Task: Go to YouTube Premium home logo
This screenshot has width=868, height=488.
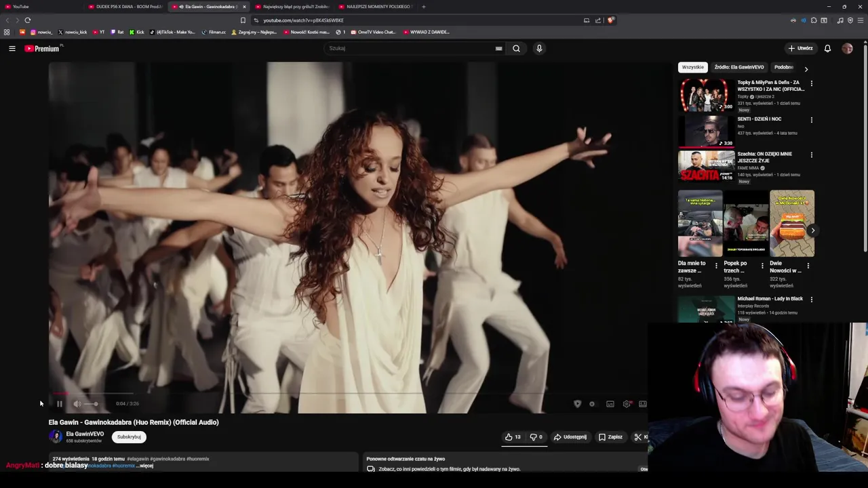Action: click(x=43, y=48)
